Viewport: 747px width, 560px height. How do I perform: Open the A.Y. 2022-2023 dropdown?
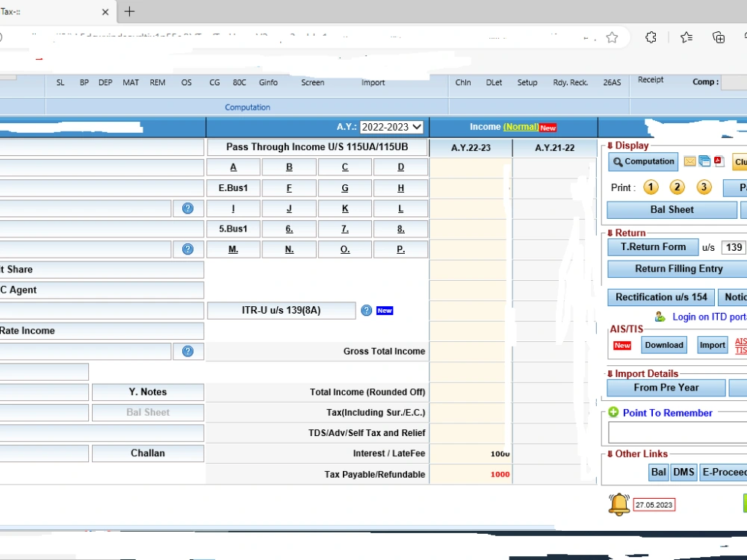coord(391,127)
